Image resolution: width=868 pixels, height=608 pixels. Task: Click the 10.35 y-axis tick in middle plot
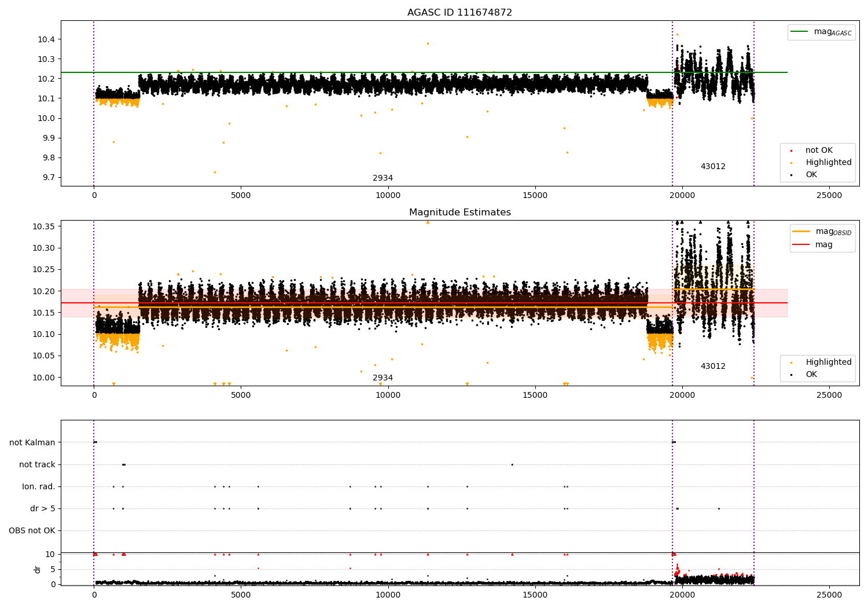click(x=43, y=226)
